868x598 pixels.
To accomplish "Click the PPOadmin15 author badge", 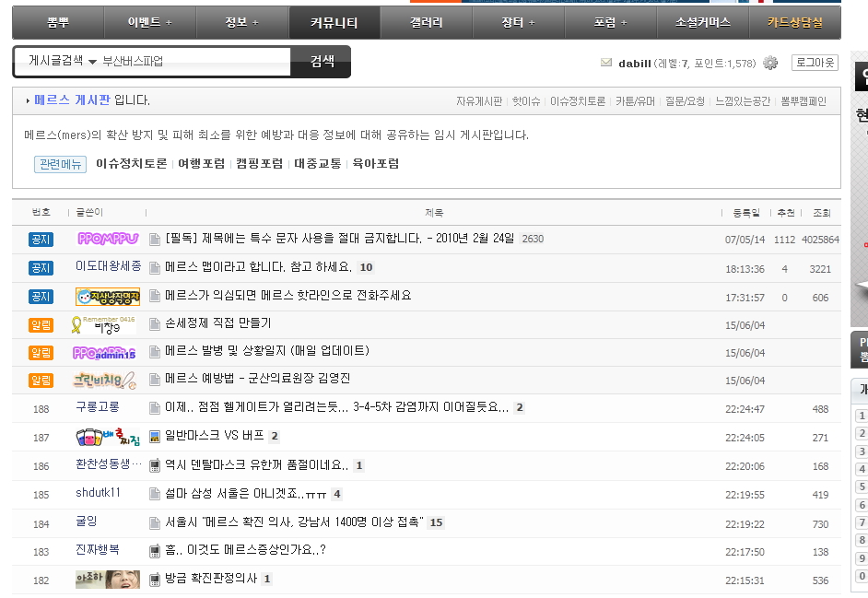I will pos(105,352).
